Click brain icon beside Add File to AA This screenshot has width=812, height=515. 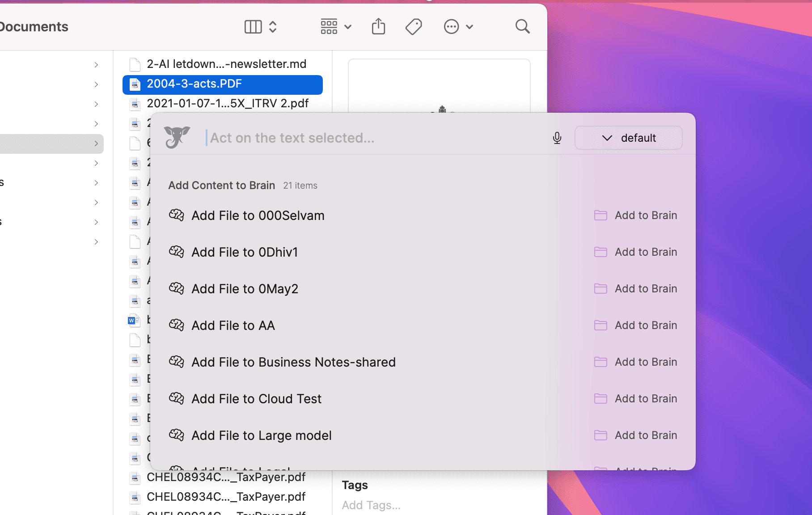point(177,325)
